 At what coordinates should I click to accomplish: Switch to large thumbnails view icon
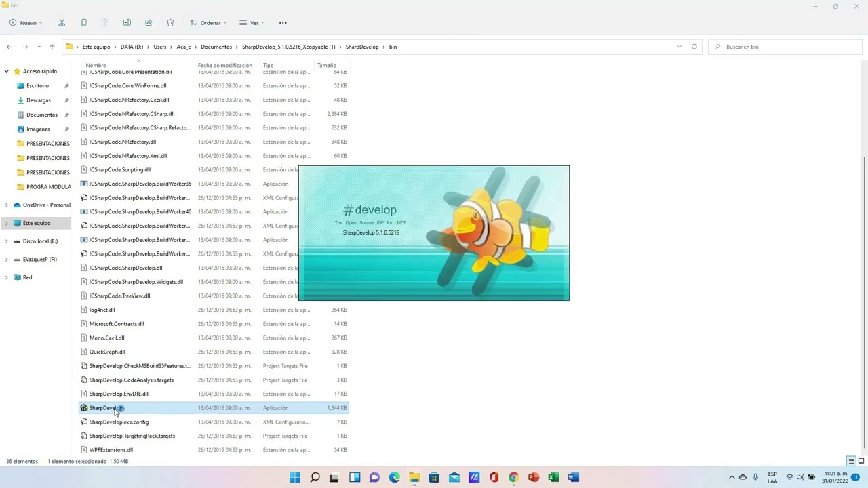pos(861,462)
